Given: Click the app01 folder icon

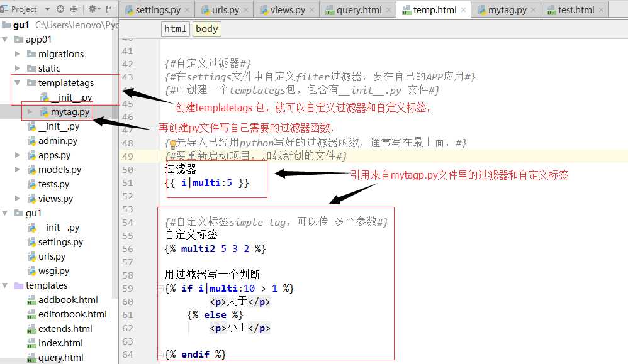Looking at the screenshot, I should point(19,40).
